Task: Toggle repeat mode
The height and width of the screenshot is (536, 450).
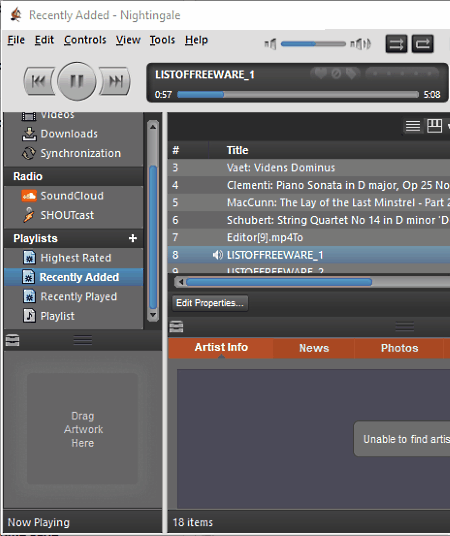Action: [423, 44]
